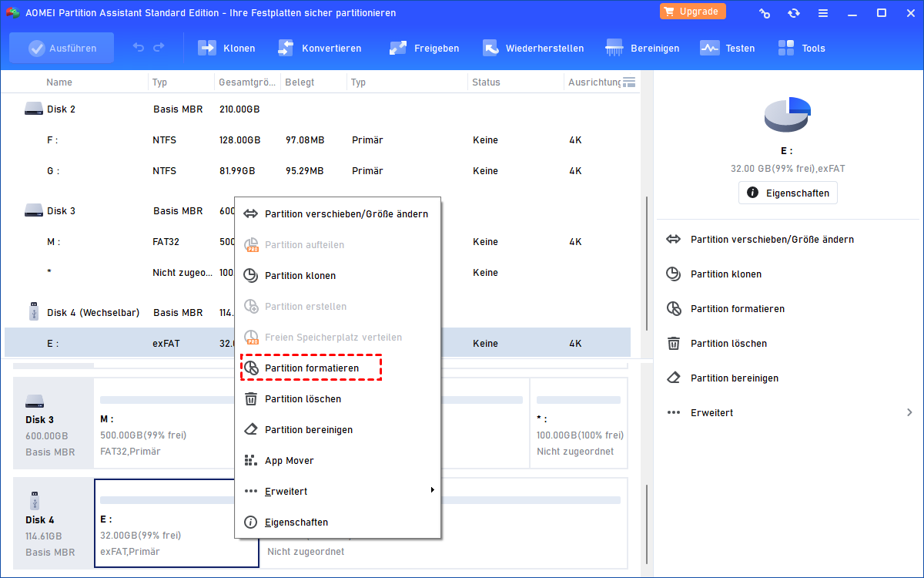
Task: Click E: partition block in disk map
Action: coord(176,523)
